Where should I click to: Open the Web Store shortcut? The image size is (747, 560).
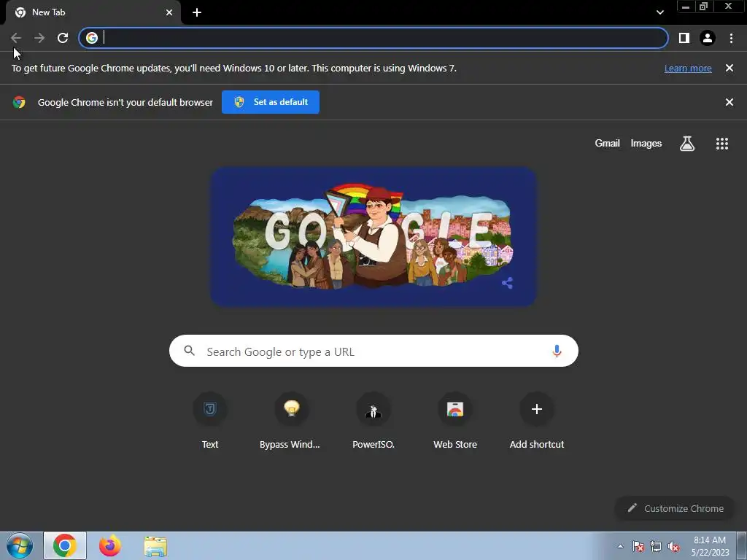[x=455, y=421]
